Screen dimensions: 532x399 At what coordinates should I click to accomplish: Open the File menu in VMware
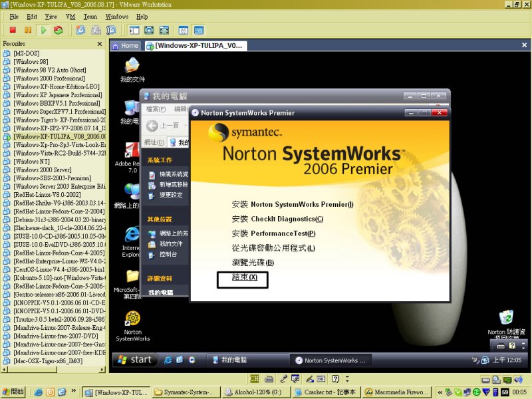(14, 16)
